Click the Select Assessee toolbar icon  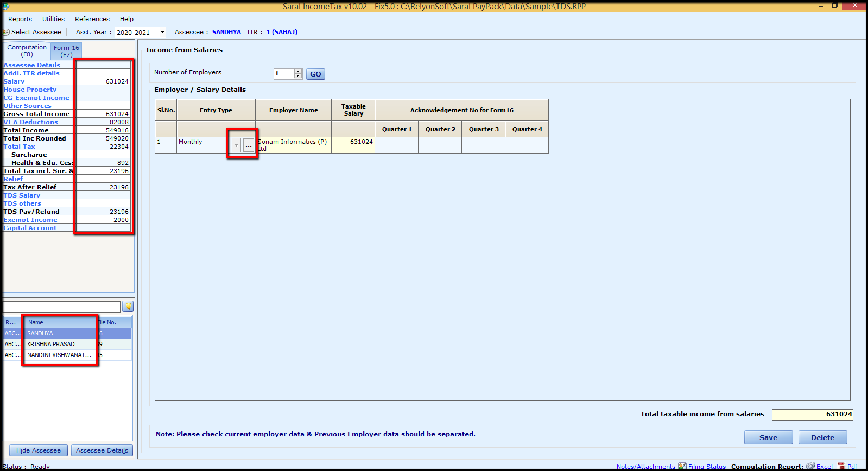click(6, 32)
